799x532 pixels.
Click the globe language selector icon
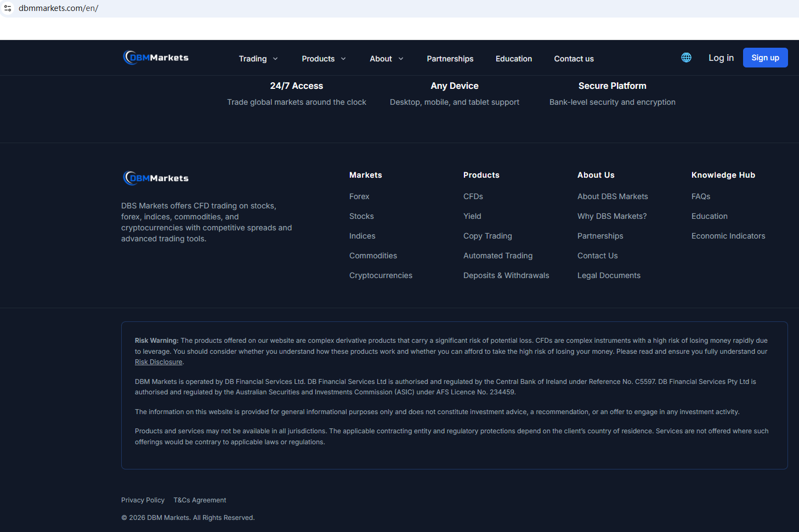(x=686, y=58)
